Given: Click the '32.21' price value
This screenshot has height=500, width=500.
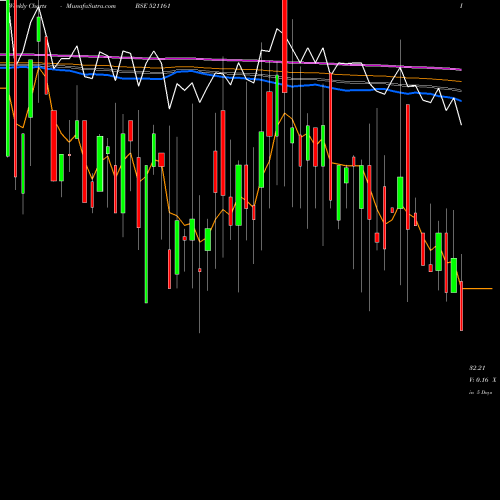Looking at the screenshot, I should [x=477, y=368].
